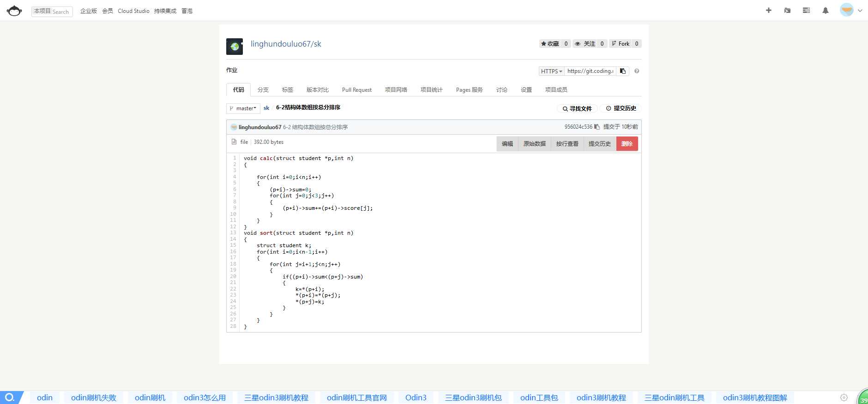Image resolution: width=868 pixels, height=404 pixels.
Task: Click committer linghundouluo67 name
Action: 260,127
